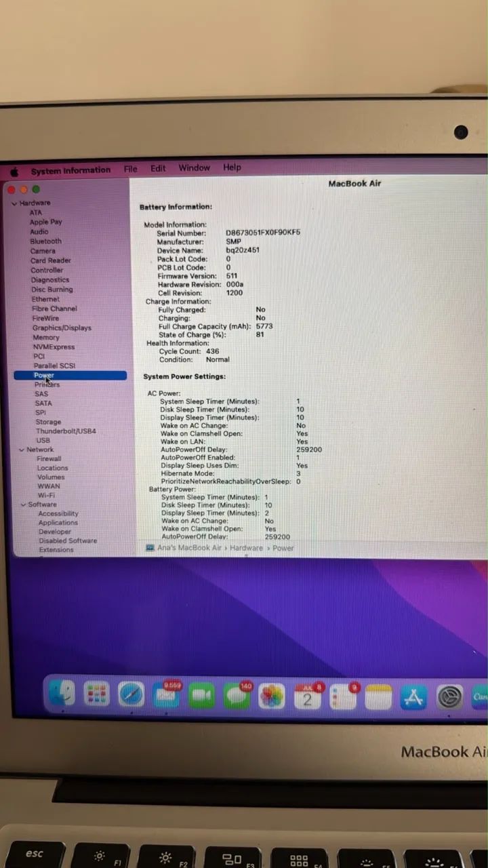The height and width of the screenshot is (868, 488).
Task: Open the File menu
Action: click(x=131, y=169)
